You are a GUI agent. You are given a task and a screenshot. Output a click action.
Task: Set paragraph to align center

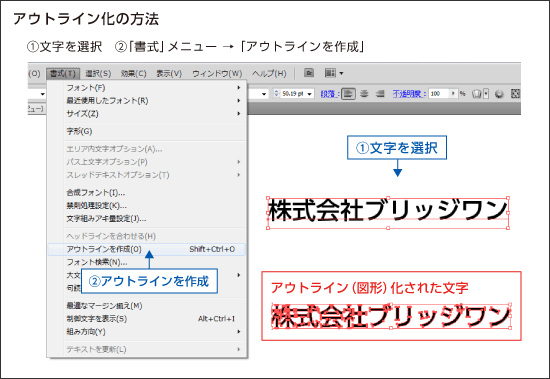click(x=364, y=94)
